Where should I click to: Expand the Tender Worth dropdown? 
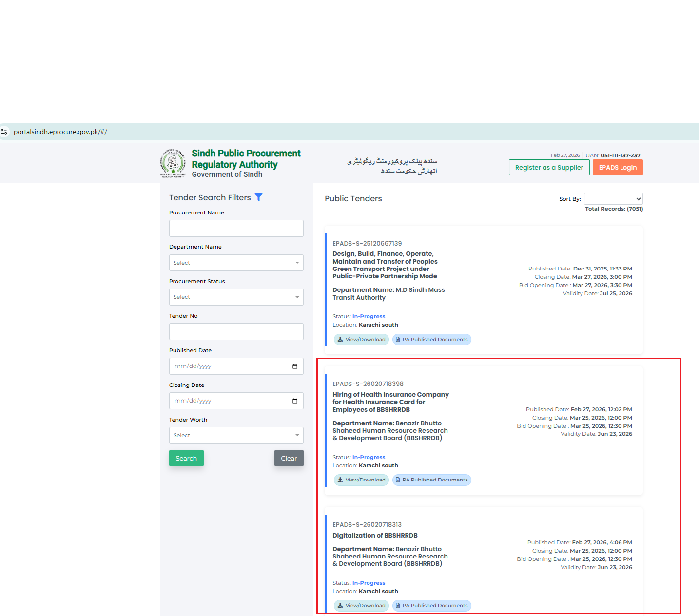click(236, 436)
